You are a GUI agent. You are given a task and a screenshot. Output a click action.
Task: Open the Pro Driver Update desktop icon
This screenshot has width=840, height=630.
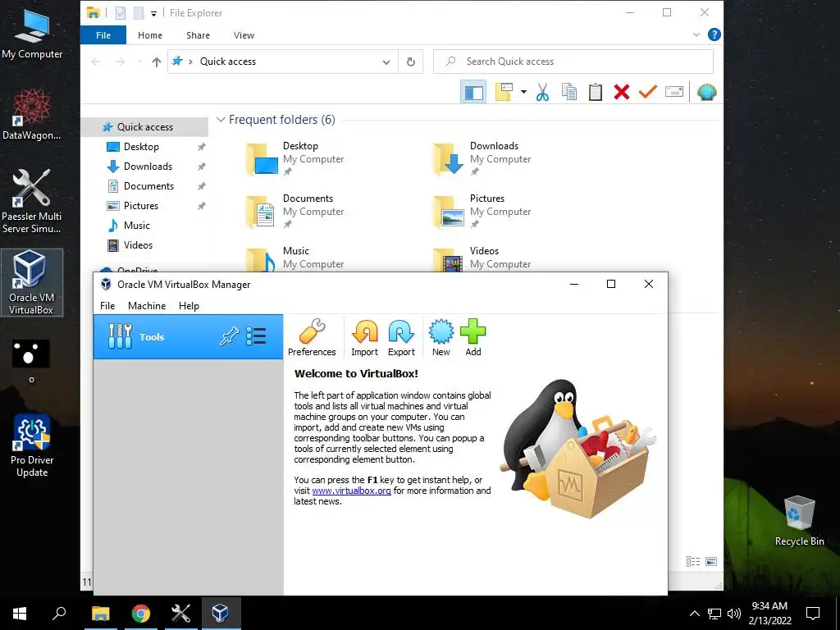click(x=32, y=445)
